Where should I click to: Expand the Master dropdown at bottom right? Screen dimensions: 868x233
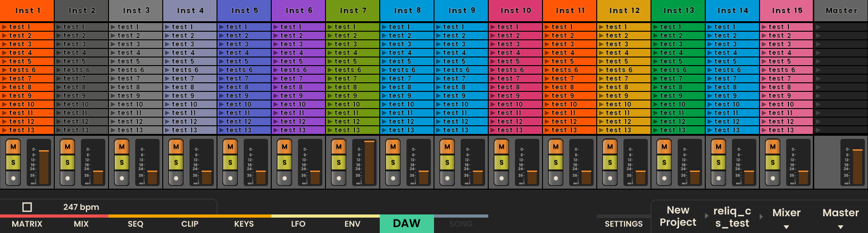pyautogui.click(x=840, y=217)
